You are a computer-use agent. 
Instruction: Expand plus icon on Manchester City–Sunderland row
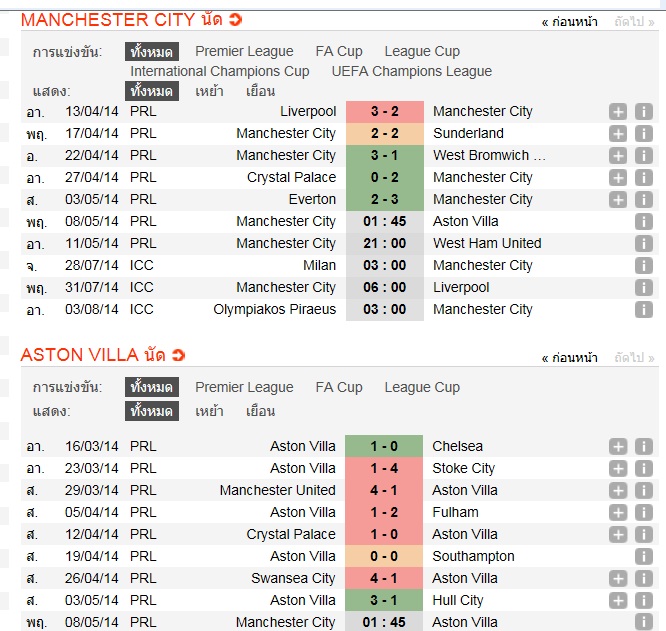(x=618, y=134)
